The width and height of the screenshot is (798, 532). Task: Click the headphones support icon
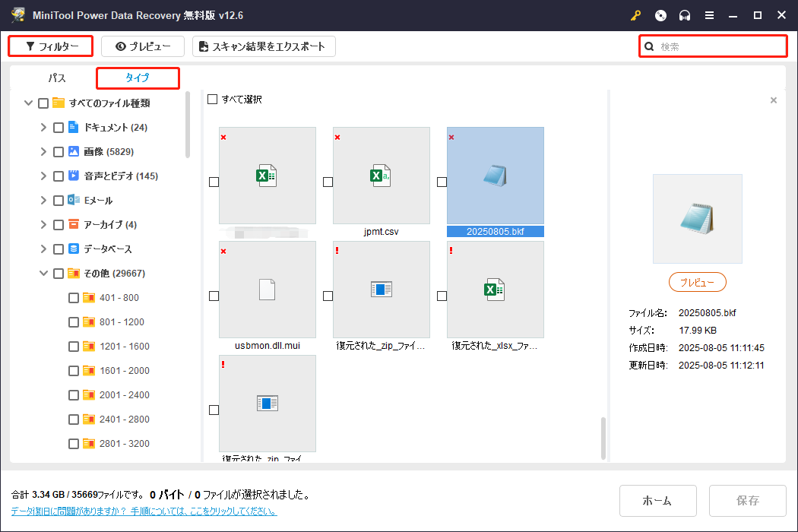tap(685, 15)
